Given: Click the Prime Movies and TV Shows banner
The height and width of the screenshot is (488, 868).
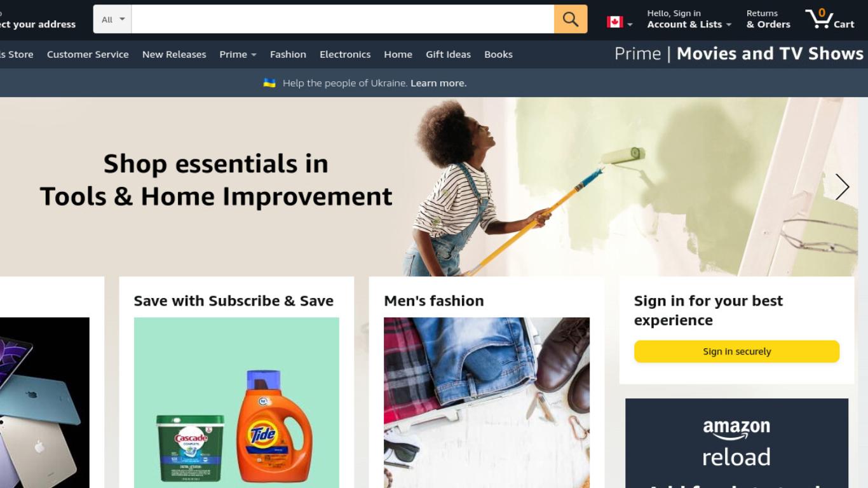Looking at the screenshot, I should pyautogui.click(x=738, y=54).
